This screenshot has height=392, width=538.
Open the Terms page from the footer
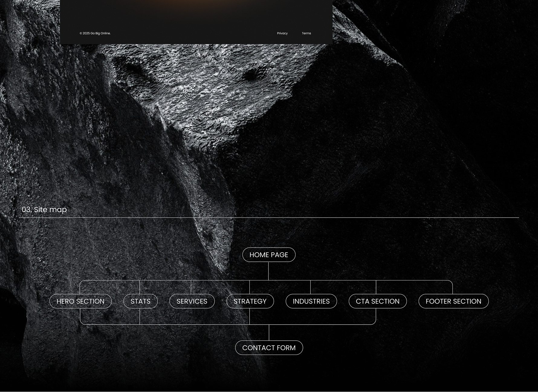click(x=306, y=33)
